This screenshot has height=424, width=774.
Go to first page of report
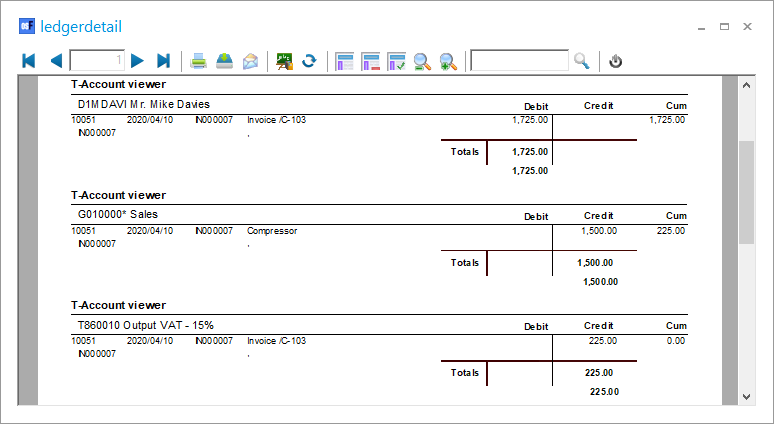[28, 61]
